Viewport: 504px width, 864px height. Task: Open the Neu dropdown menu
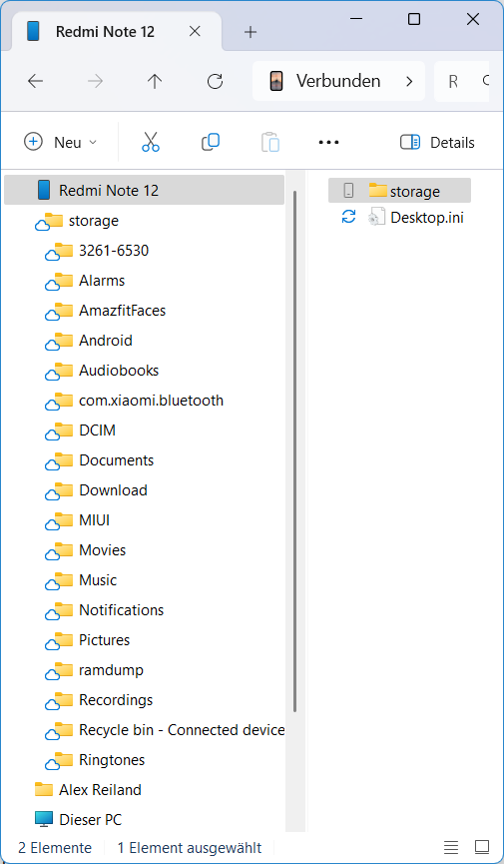[x=61, y=142]
